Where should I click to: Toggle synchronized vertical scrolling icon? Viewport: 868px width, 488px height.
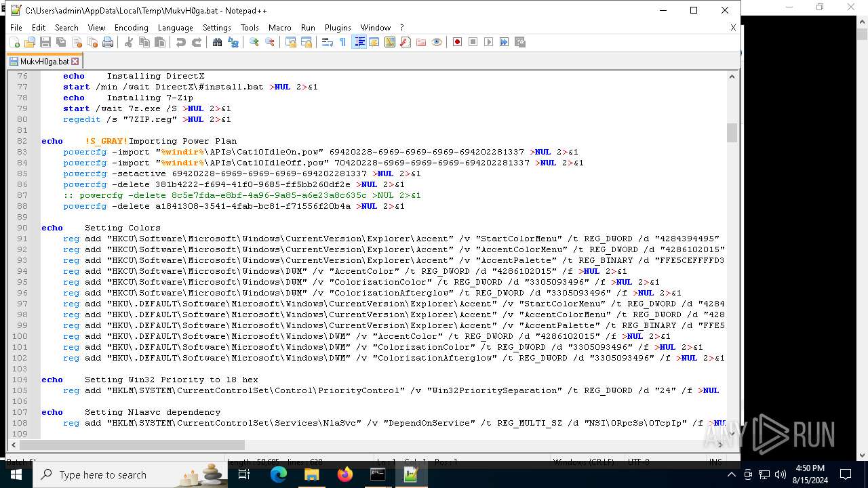point(291,42)
